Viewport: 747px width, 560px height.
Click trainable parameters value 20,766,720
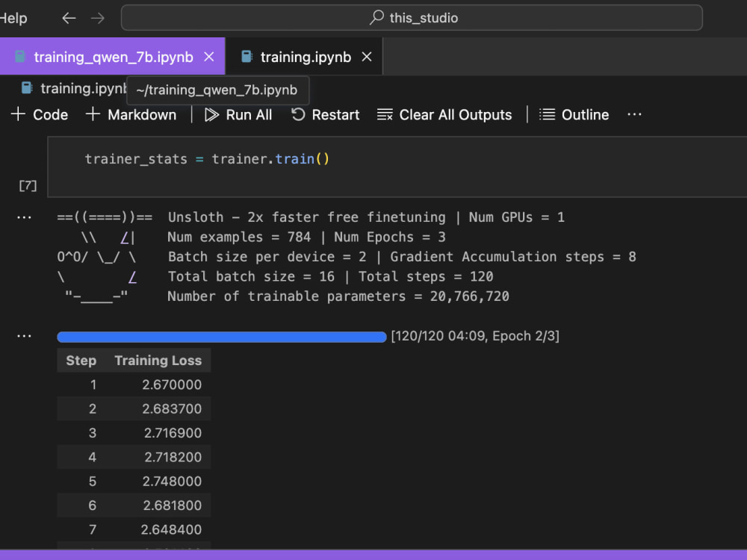click(469, 296)
